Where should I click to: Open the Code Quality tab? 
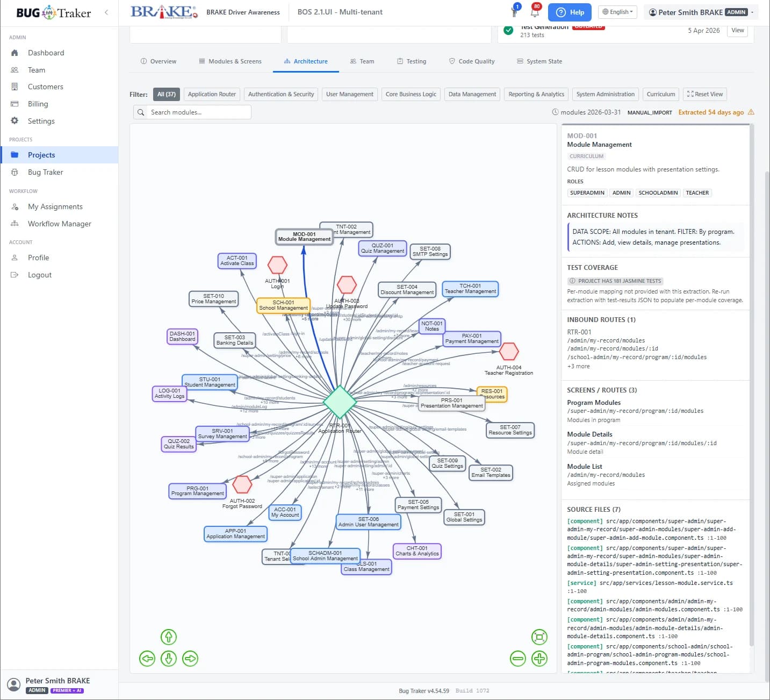[x=472, y=61]
